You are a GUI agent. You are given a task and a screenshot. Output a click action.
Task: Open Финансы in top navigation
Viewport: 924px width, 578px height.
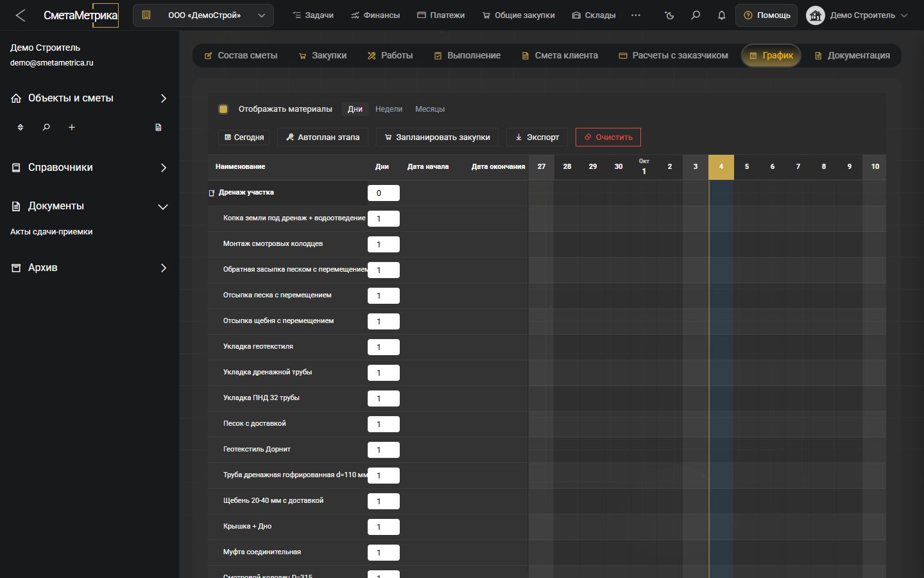coord(375,15)
